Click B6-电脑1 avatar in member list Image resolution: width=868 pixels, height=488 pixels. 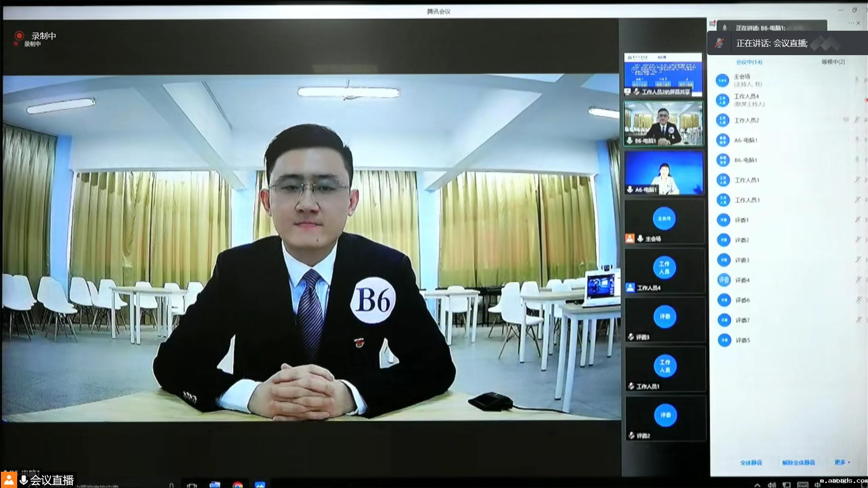(722, 160)
